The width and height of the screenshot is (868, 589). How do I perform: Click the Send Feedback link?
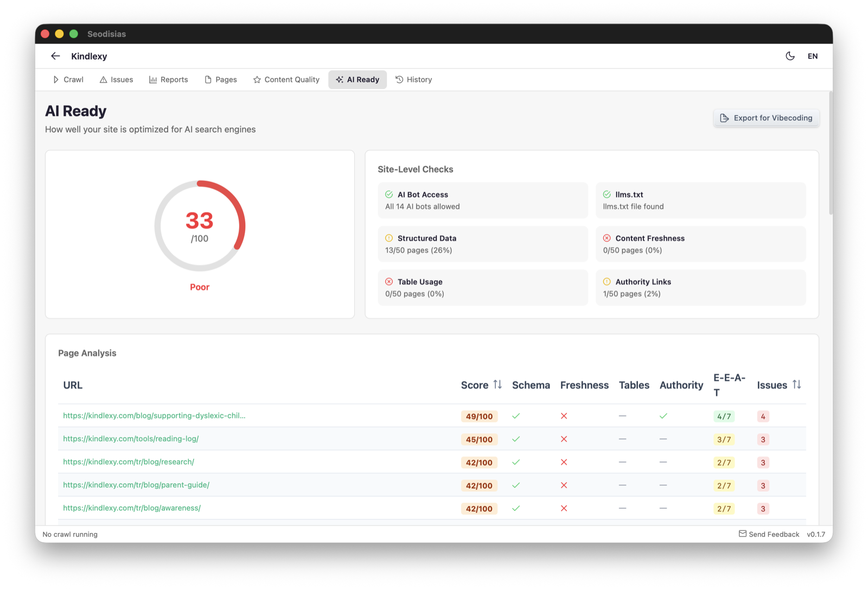[x=769, y=534]
